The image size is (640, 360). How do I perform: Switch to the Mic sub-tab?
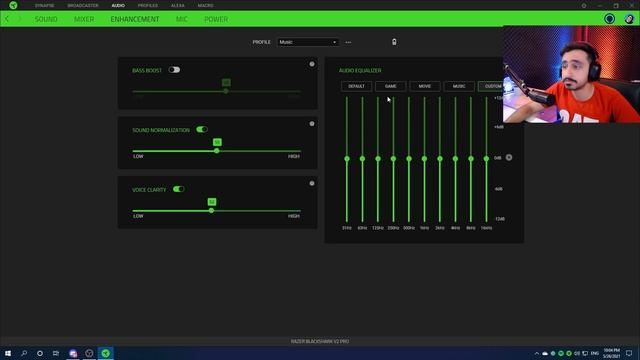[182, 19]
